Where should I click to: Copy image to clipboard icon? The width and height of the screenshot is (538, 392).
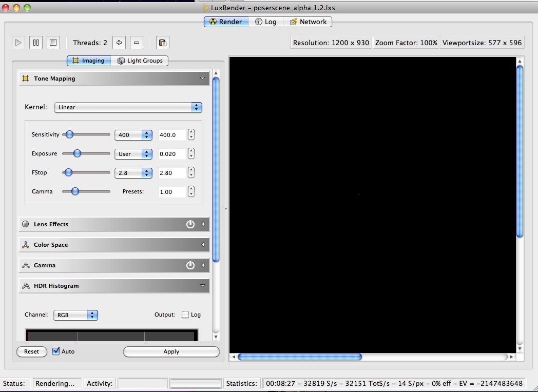coord(162,43)
